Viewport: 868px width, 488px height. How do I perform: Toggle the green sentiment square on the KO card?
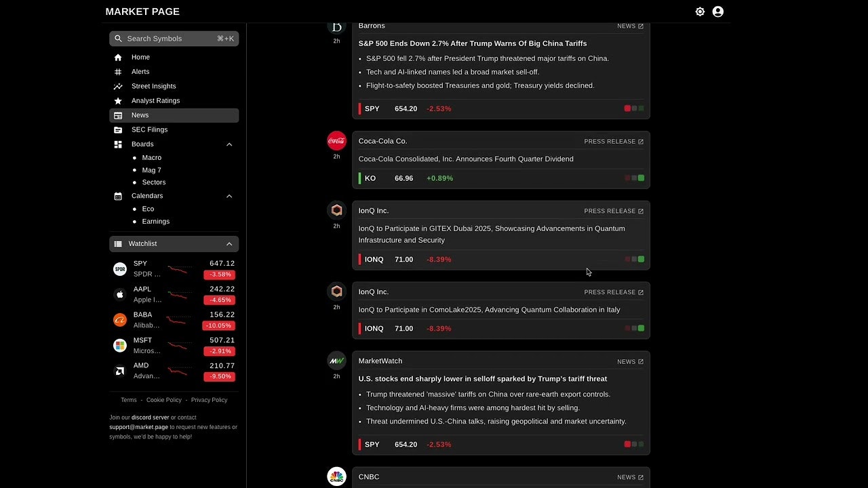coord(642,178)
